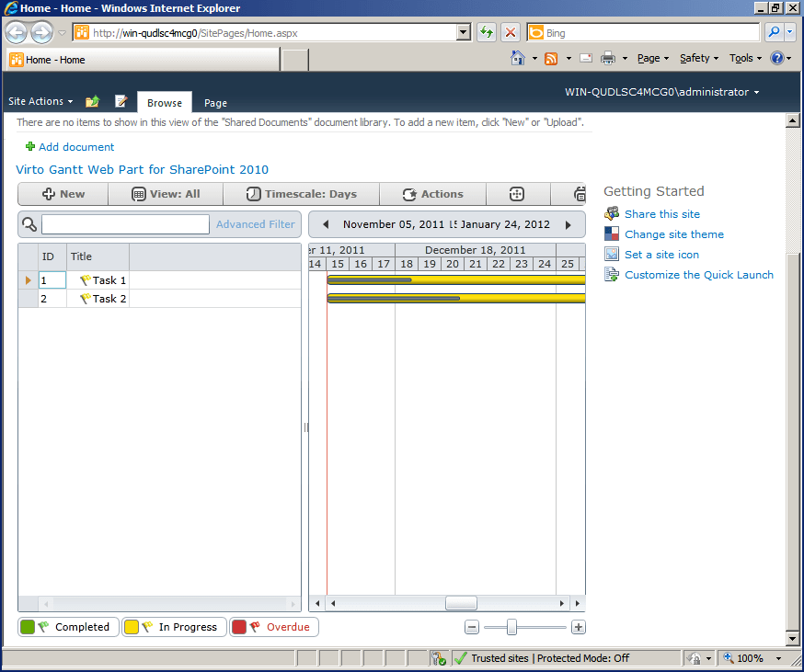Click the Task 2 yellow Gantt bar

coord(456,299)
